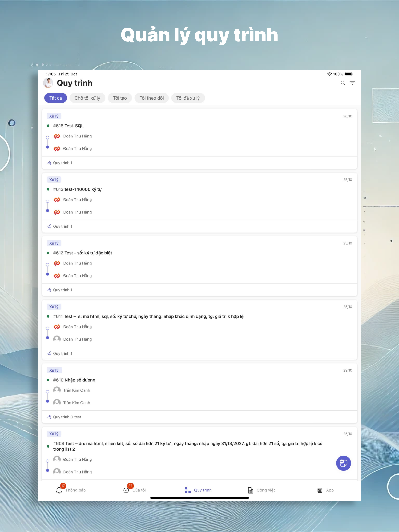
Task: Open the search icon in header
Action: (343, 83)
